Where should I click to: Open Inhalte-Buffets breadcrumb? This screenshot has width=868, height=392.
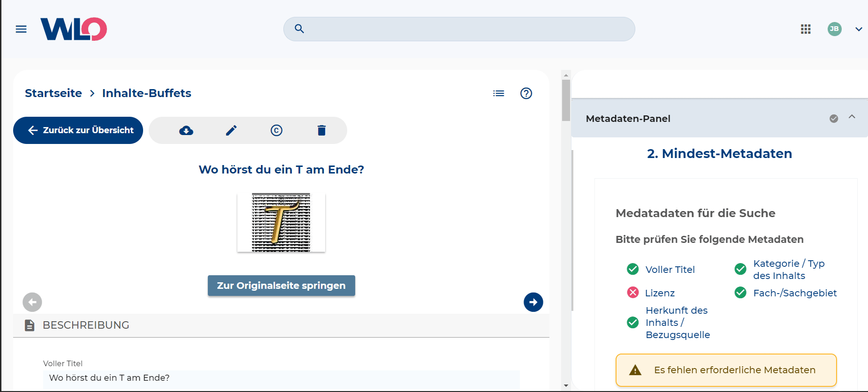point(146,93)
